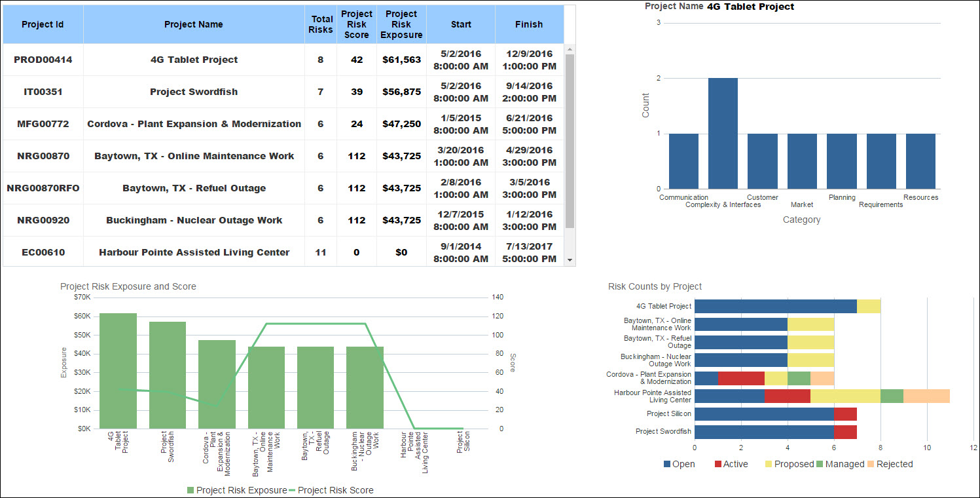Viewport: 980px width, 498px height.
Task: Select project id EC00610
Action: pos(43,252)
